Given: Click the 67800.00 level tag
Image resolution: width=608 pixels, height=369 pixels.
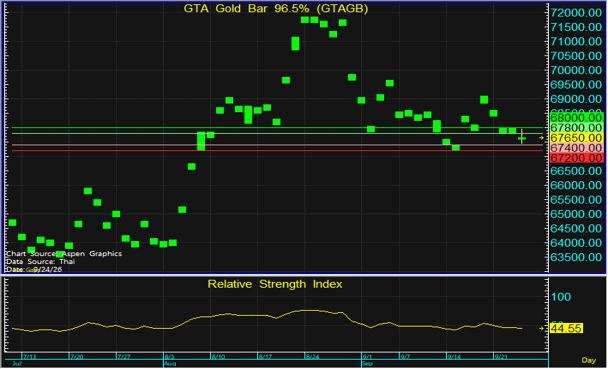Looking at the screenshot, I should pyautogui.click(x=577, y=128).
